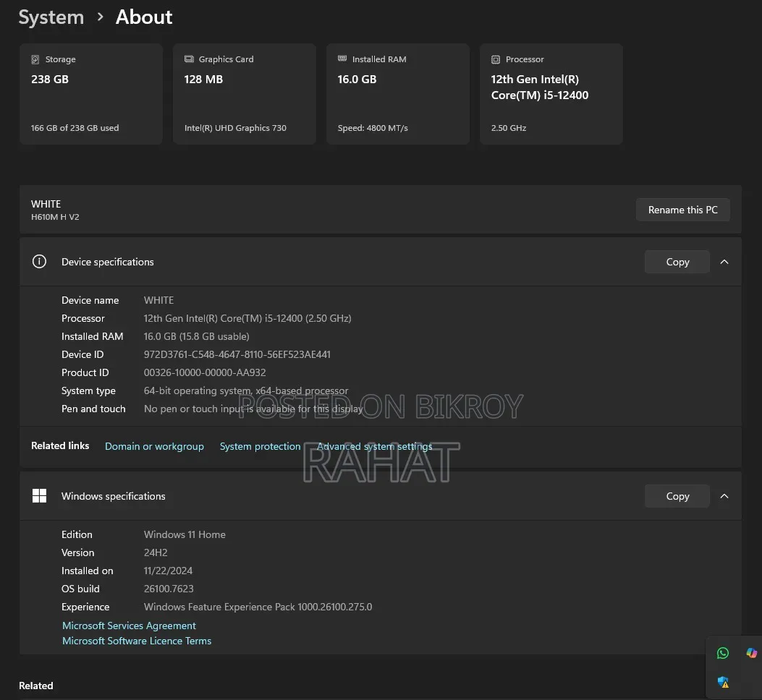762x700 pixels.
Task: Select the version value 24H2
Action: point(156,552)
